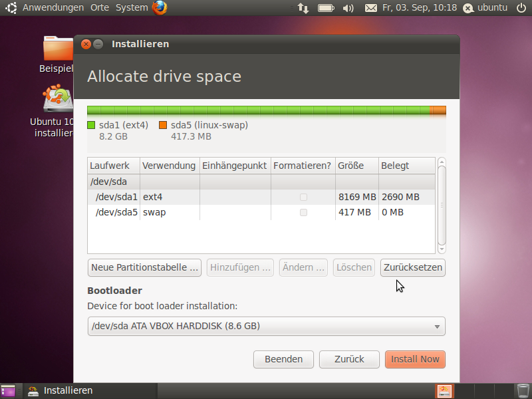This screenshot has width=532, height=399.
Task: Click the Zurücksetzen button
Action: point(412,267)
